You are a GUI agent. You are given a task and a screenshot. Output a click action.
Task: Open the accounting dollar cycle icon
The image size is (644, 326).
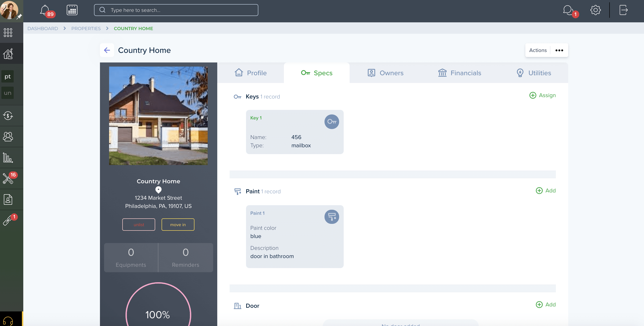[8, 115]
